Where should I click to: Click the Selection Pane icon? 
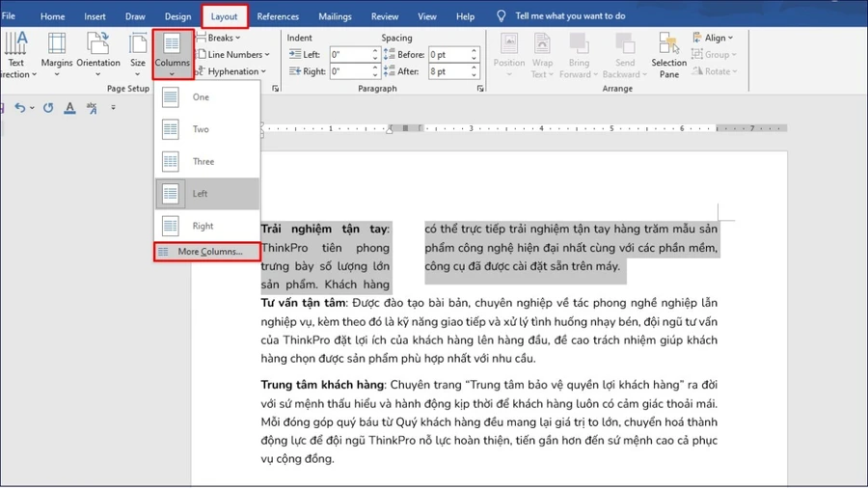pyautogui.click(x=668, y=54)
